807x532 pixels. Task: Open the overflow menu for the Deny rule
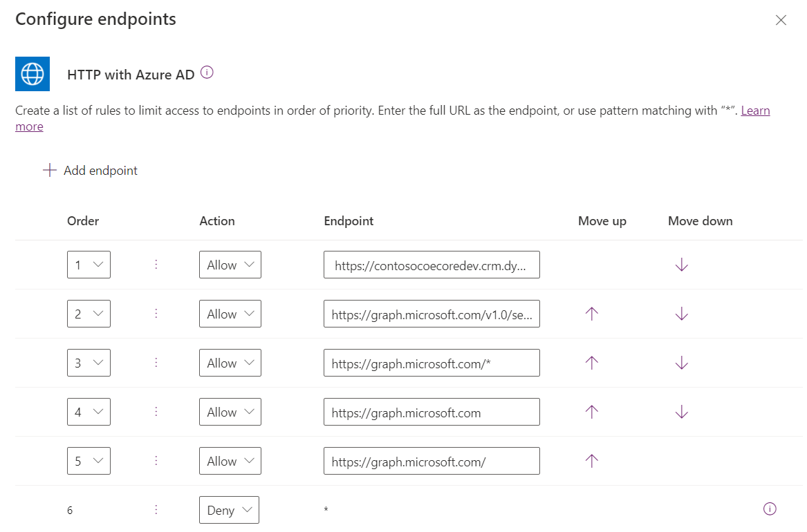tap(156, 509)
